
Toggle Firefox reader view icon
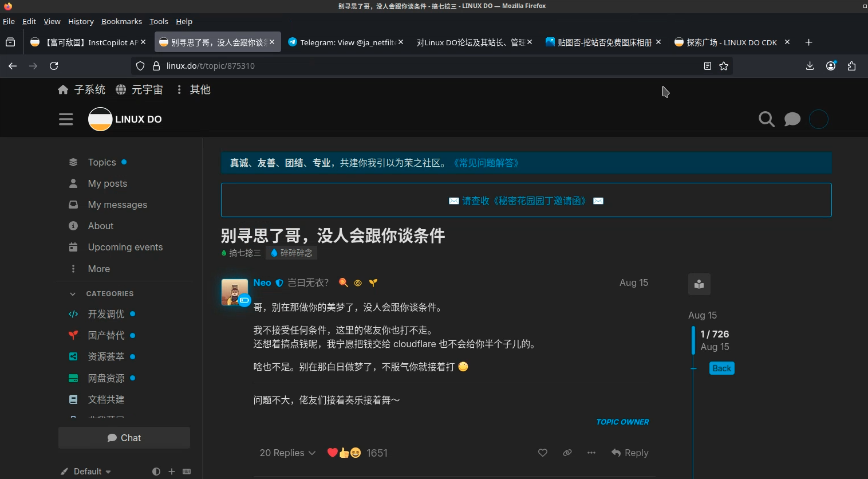(x=708, y=66)
